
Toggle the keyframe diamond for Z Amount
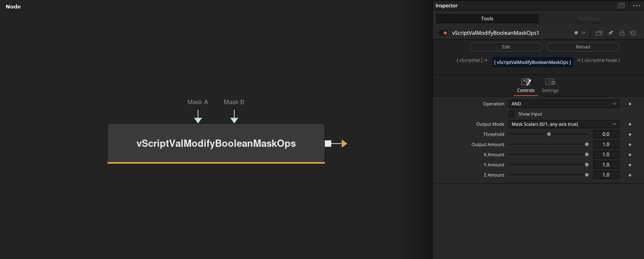click(630, 175)
